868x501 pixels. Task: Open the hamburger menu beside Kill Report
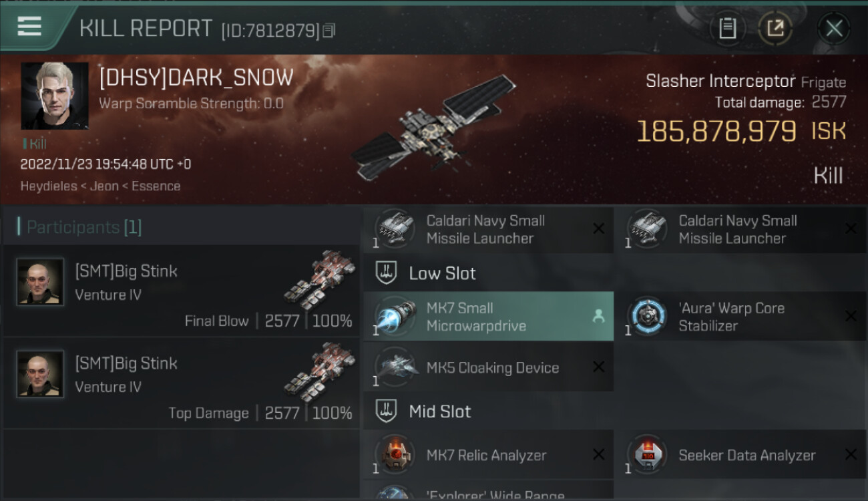coord(29,27)
